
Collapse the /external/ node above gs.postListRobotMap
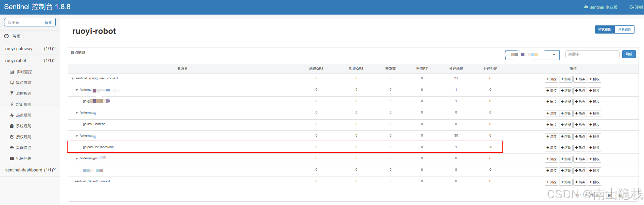pyautogui.click(x=77, y=136)
